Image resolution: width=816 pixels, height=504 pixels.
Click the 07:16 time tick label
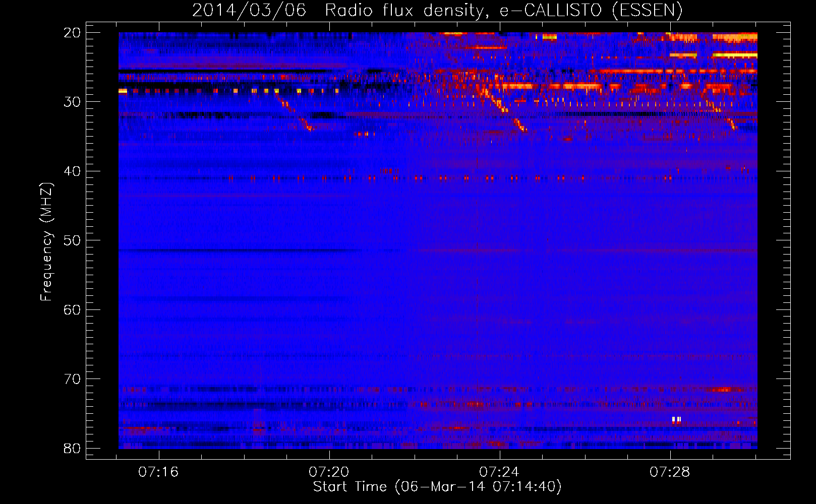pos(159,472)
